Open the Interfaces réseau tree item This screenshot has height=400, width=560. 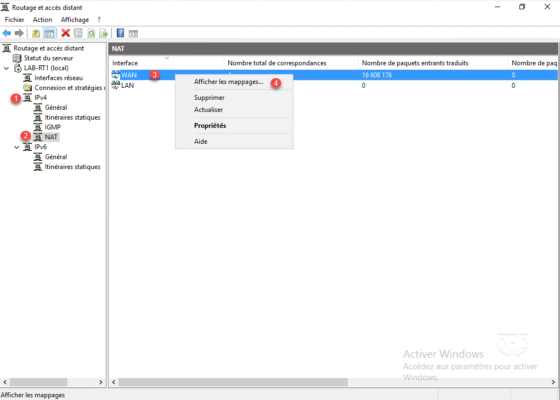59,78
